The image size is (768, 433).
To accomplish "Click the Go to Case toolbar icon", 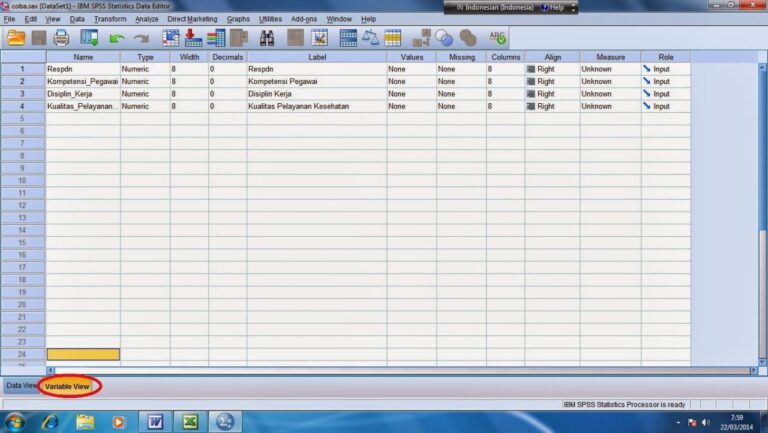I will pyautogui.click(x=171, y=38).
